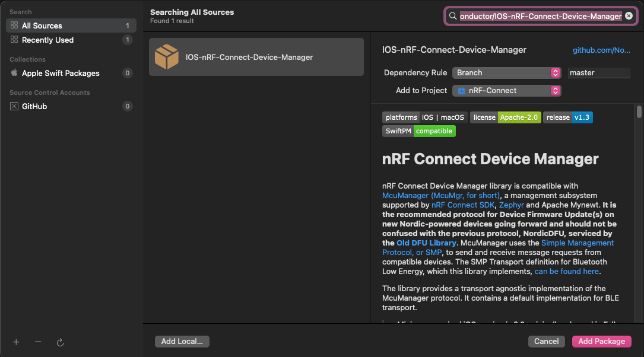Click the Searching All Sources title
Image resolution: width=644 pixels, height=357 pixels.
pyautogui.click(x=192, y=12)
